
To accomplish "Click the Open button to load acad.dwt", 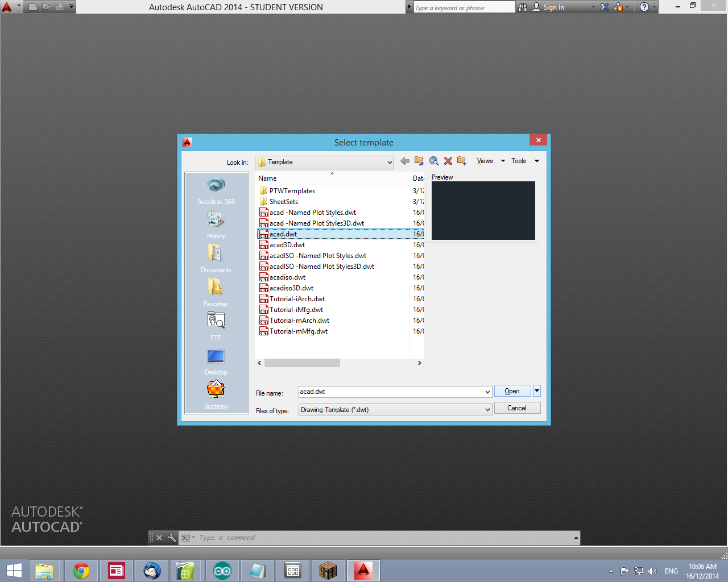I will (x=511, y=391).
